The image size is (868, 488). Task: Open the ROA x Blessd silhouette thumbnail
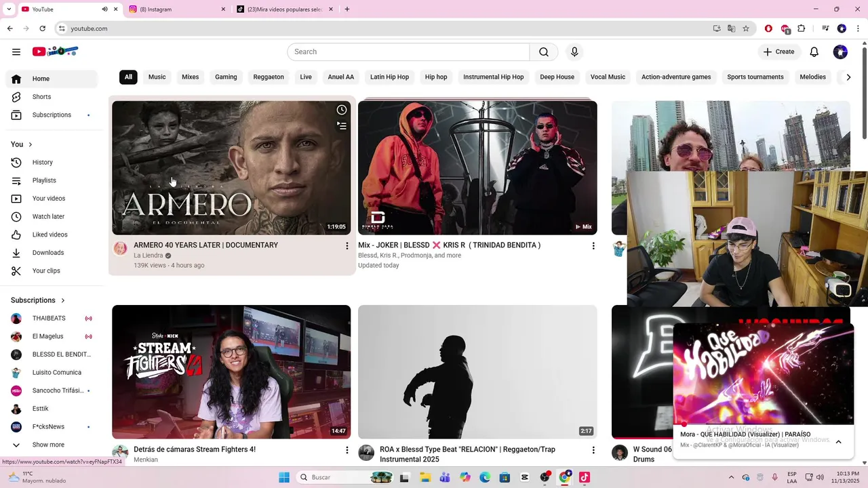(477, 372)
